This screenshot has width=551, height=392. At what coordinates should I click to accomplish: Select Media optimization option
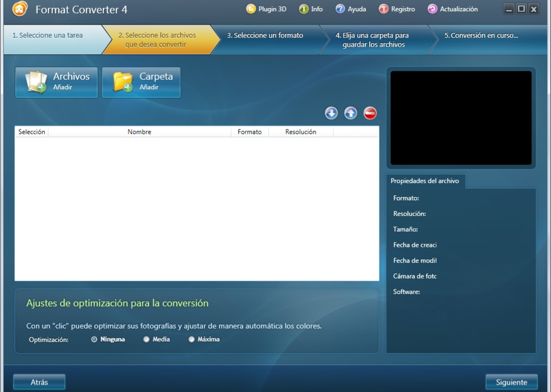[156, 339]
